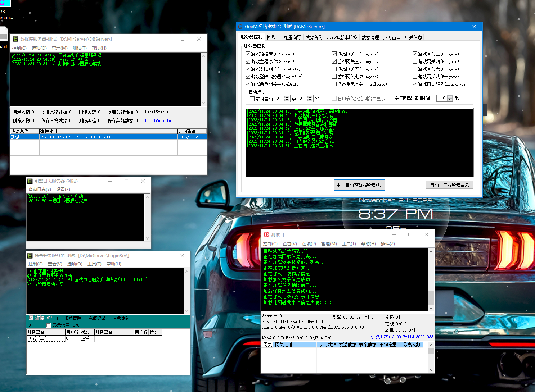Click the LoginSrv window's title icon
The width and height of the screenshot is (535, 392).
tap(30, 256)
